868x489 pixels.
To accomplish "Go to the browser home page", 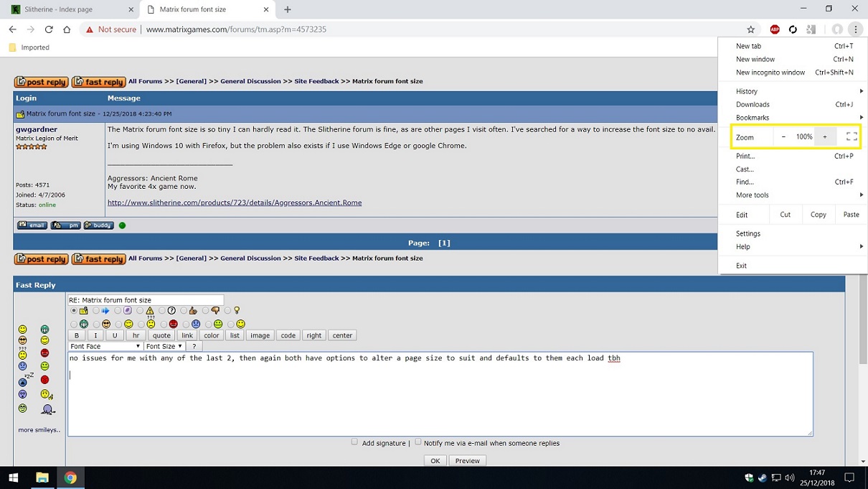I will click(x=67, y=29).
